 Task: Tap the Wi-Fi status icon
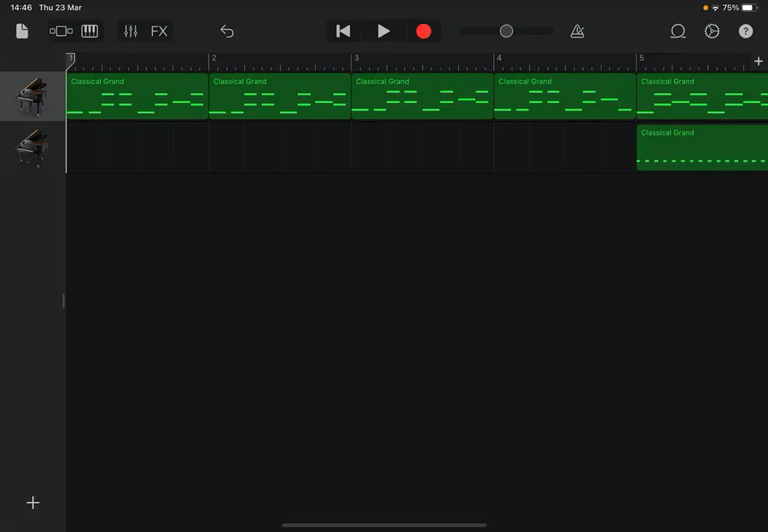coord(716,8)
